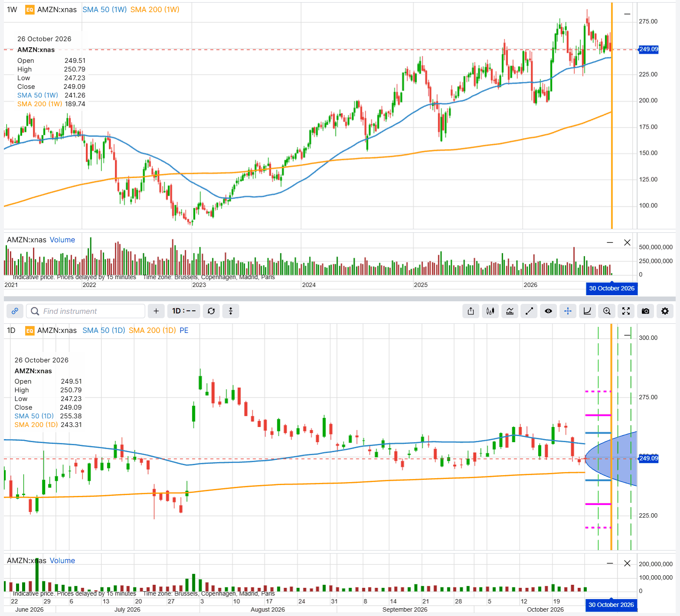Close the daily volume panel
Image resolution: width=680 pixels, height=616 pixels.
pos(627,563)
